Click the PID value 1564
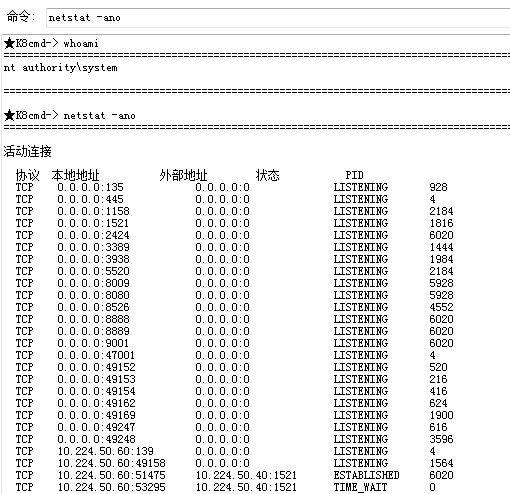 441,463
